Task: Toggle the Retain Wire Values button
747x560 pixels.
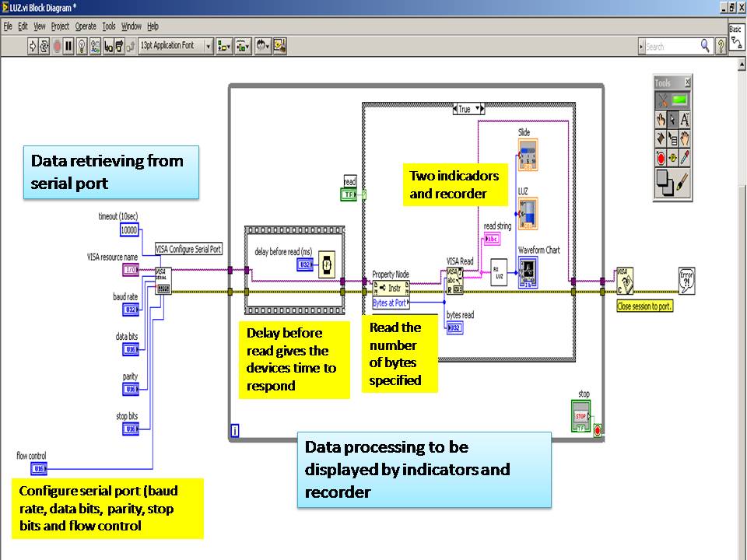Action: coord(95,46)
